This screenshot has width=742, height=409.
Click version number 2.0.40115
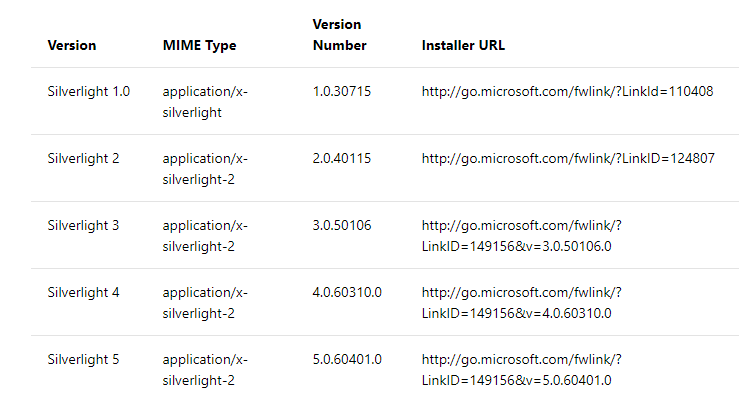(342, 158)
